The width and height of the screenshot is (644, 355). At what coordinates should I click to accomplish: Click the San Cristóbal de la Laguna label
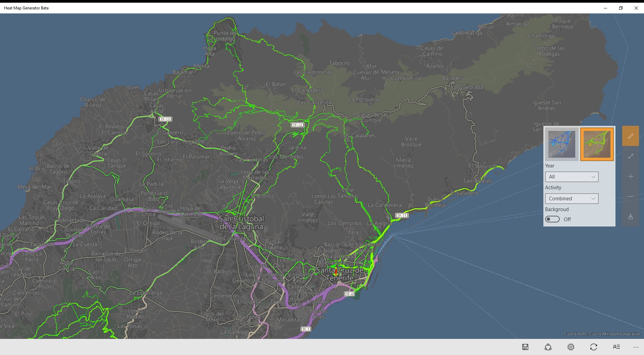(x=241, y=223)
